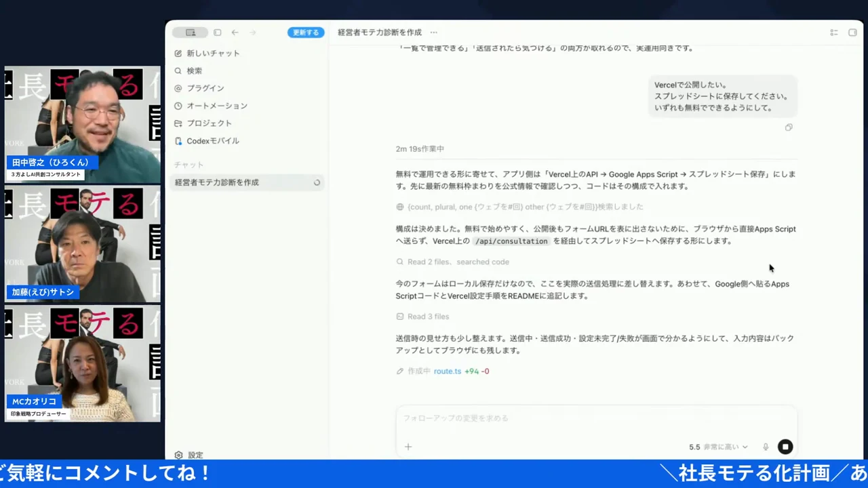The image size is (868, 488).
Task: Toggle the sidebar panel icon
Action: pos(217,33)
